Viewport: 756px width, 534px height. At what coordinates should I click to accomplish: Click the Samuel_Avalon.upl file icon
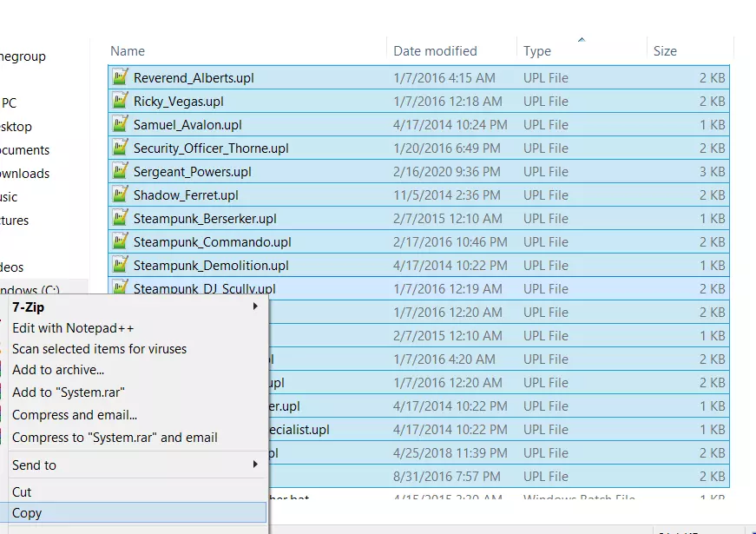(x=121, y=124)
